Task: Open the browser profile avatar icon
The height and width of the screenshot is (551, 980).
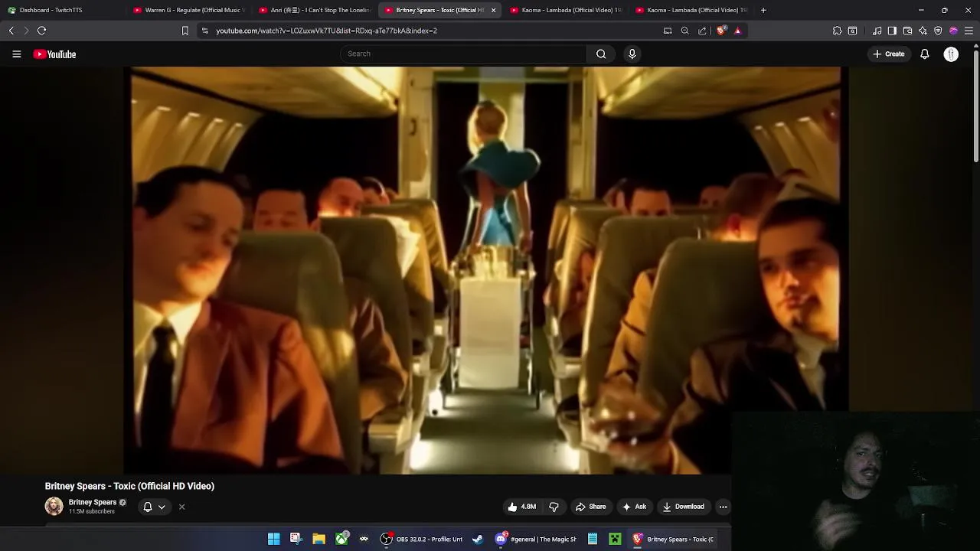Action: point(953,31)
